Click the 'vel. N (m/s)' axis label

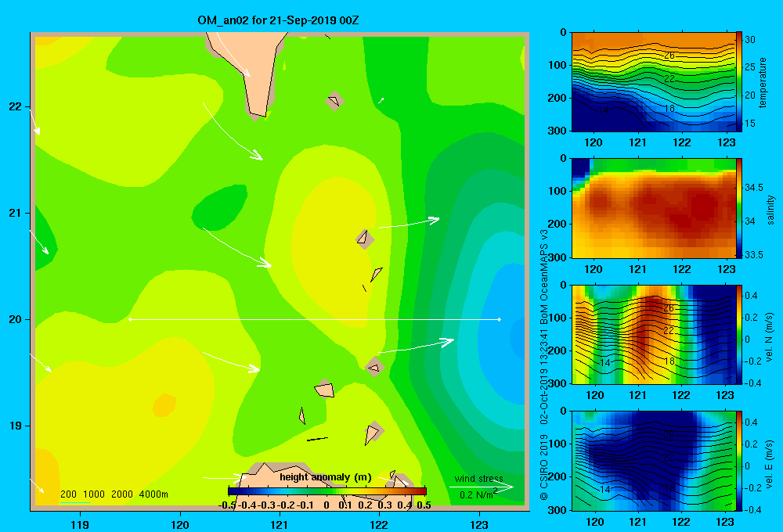point(770,337)
